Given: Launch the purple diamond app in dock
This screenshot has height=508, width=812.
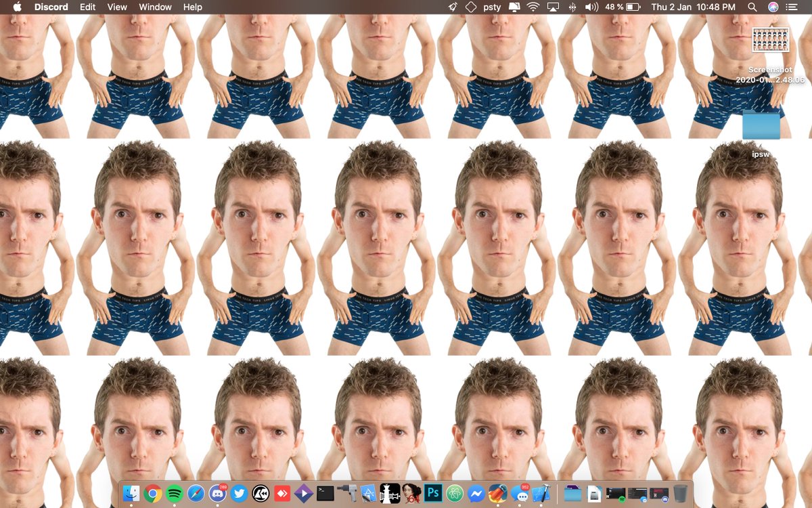Looking at the screenshot, I should [304, 493].
